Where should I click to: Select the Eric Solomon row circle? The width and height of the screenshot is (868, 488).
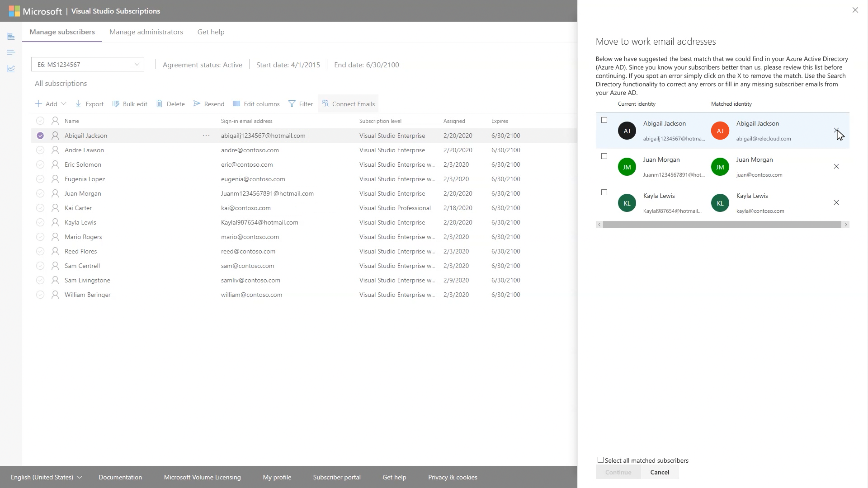point(40,164)
